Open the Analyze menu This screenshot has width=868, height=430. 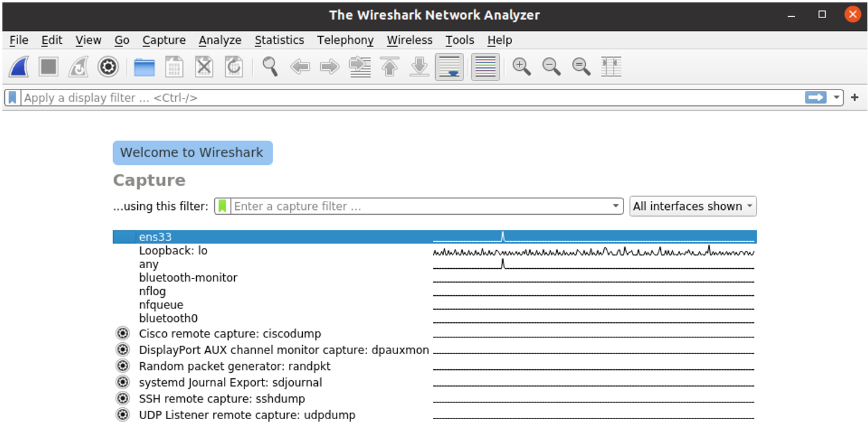click(x=220, y=40)
